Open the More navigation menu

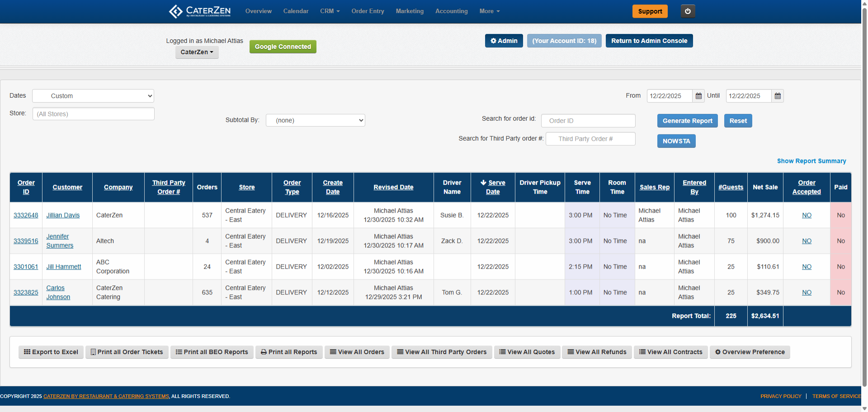point(489,11)
